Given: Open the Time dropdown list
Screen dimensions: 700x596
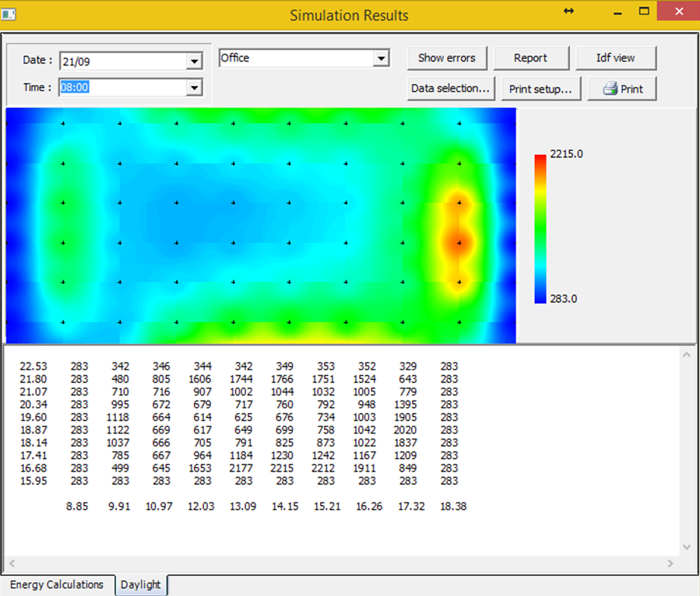Looking at the screenshot, I should point(194,89).
